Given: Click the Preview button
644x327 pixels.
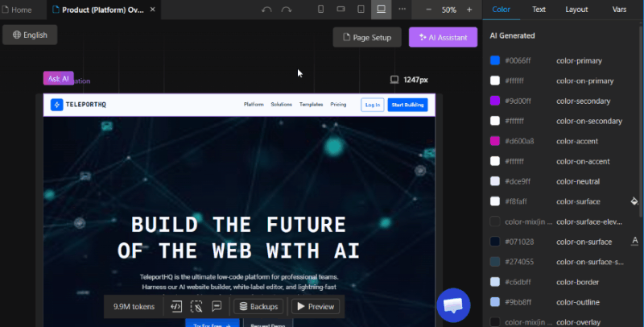Looking at the screenshot, I should pyautogui.click(x=316, y=306).
